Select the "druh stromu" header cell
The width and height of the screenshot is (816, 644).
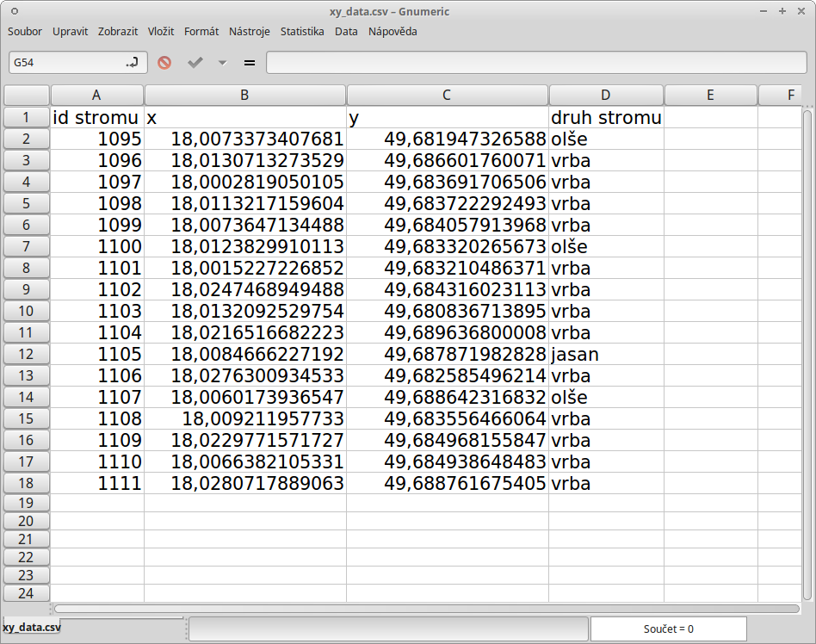point(606,117)
